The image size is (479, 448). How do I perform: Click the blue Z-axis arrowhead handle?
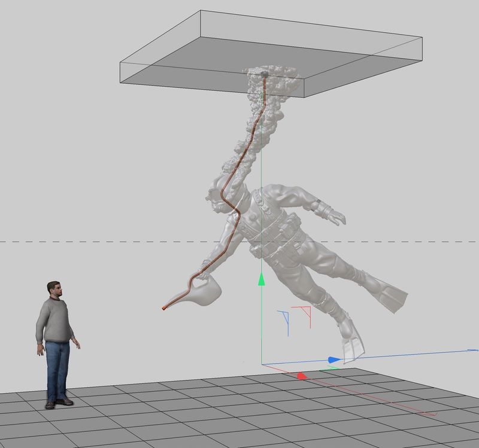pos(334,359)
